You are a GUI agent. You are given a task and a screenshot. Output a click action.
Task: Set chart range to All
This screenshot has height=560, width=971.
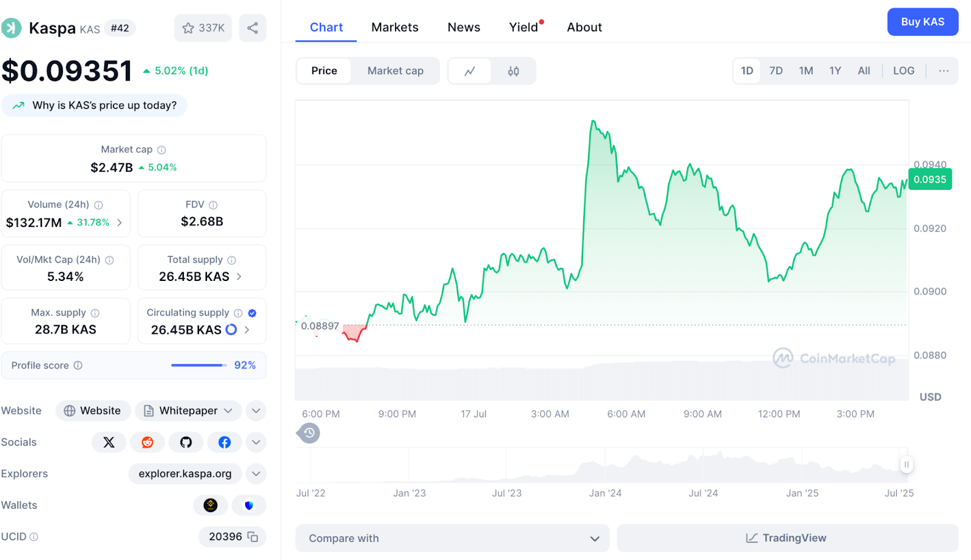coord(864,71)
